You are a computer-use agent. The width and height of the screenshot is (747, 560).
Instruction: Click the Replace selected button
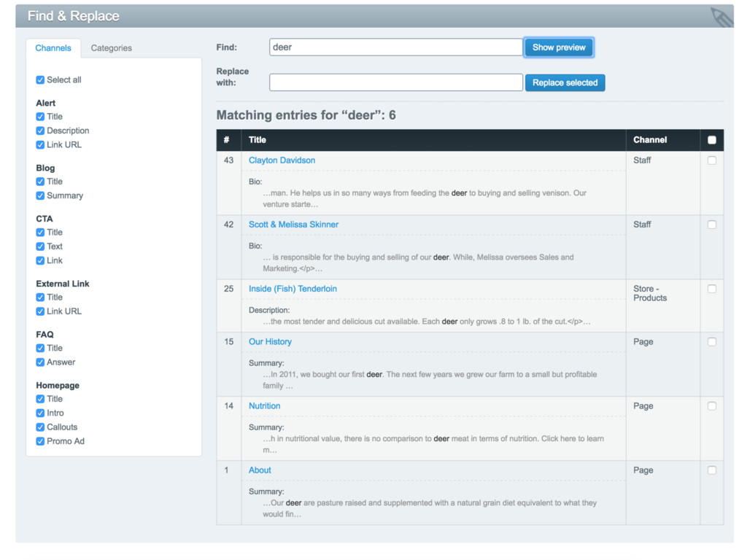565,83
